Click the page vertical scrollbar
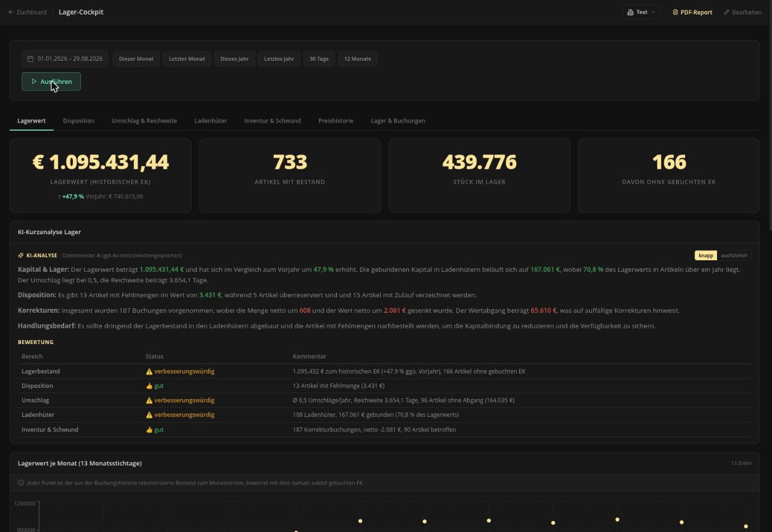Image resolution: width=772 pixels, height=532 pixels. click(770, 116)
